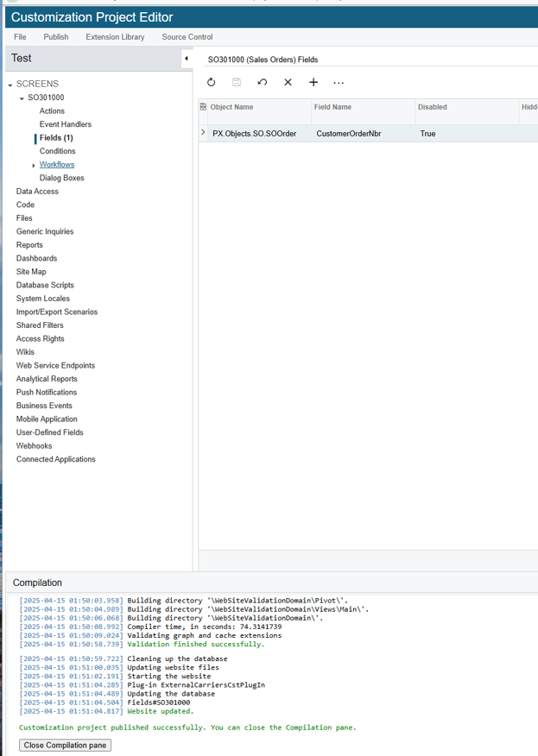Open System Locales section
The width and height of the screenshot is (538, 756).
click(43, 299)
